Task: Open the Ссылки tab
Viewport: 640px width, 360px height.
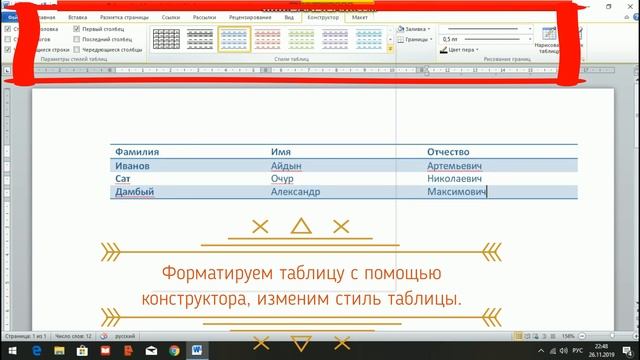Action: (171, 17)
